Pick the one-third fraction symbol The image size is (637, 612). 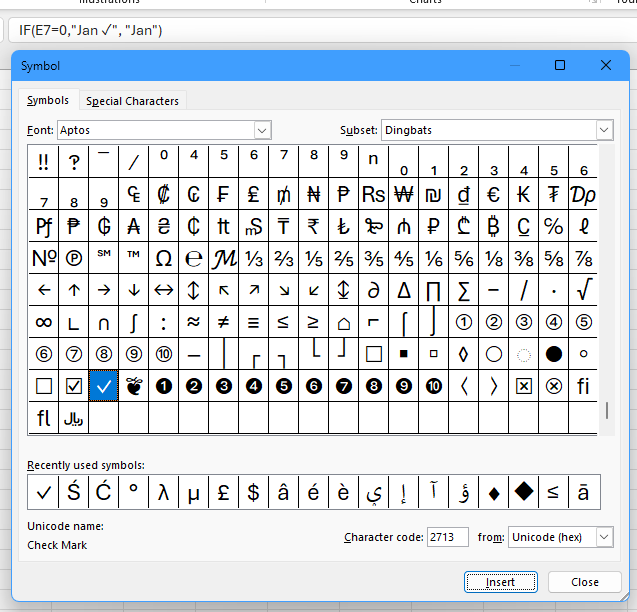pyautogui.click(x=254, y=258)
